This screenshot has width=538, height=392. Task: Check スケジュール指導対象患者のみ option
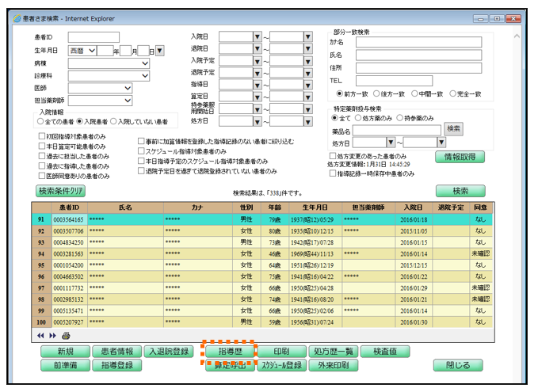142,151
